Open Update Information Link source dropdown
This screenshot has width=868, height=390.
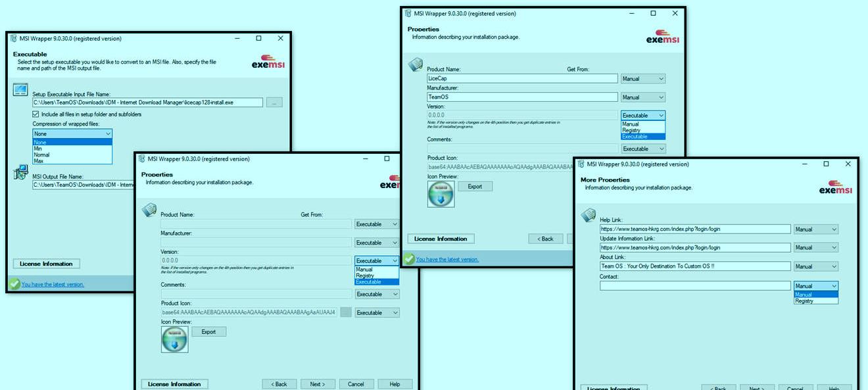816,248
